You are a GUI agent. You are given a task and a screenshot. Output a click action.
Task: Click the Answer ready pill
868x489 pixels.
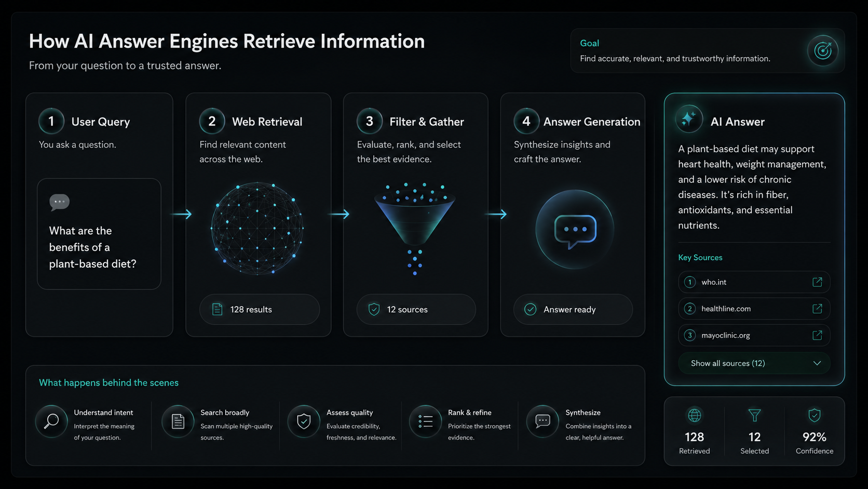click(573, 309)
